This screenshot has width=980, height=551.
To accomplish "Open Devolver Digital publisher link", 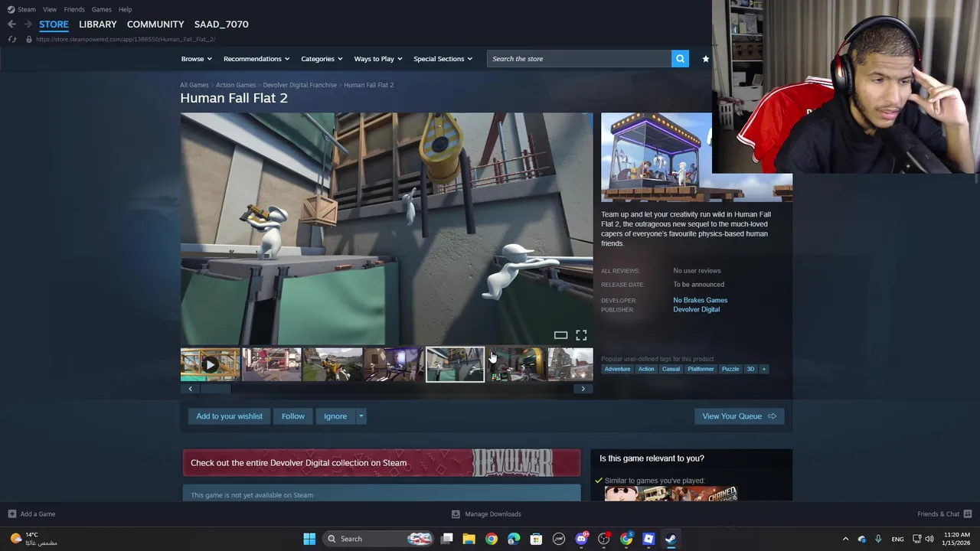I will click(x=696, y=309).
